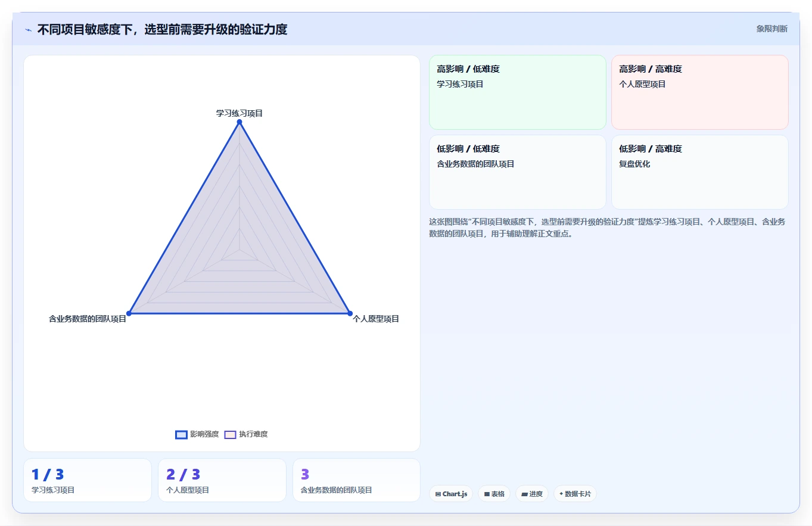Toggle the 影响强度 legend swatch
This screenshot has height=526, width=812.
pos(182,434)
